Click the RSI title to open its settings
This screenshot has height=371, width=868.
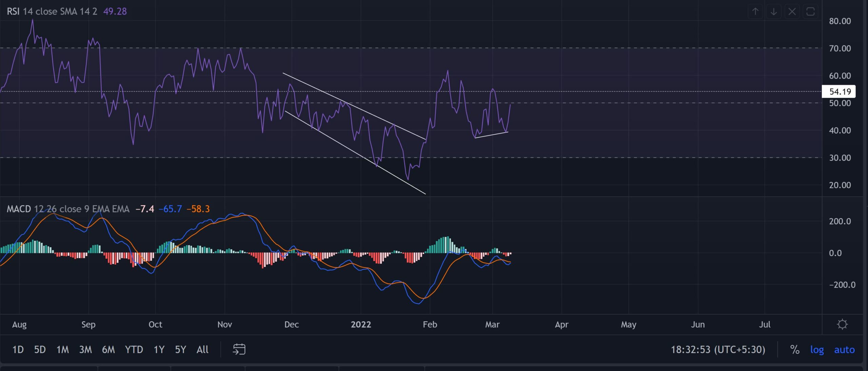pyautogui.click(x=13, y=11)
